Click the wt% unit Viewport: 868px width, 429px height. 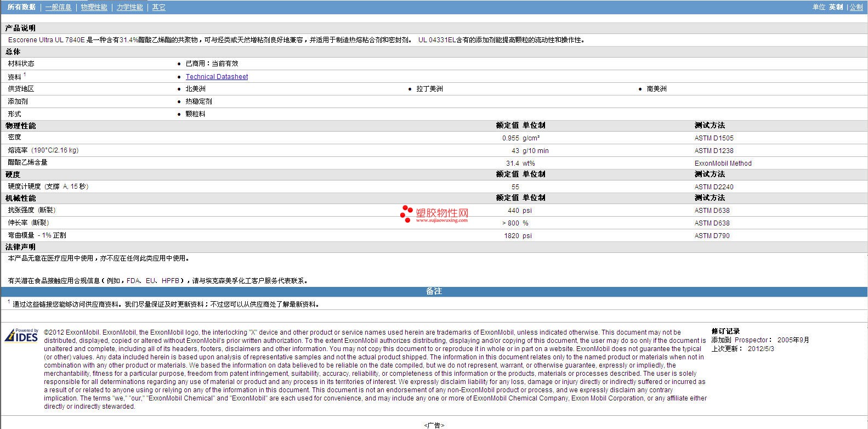click(529, 163)
